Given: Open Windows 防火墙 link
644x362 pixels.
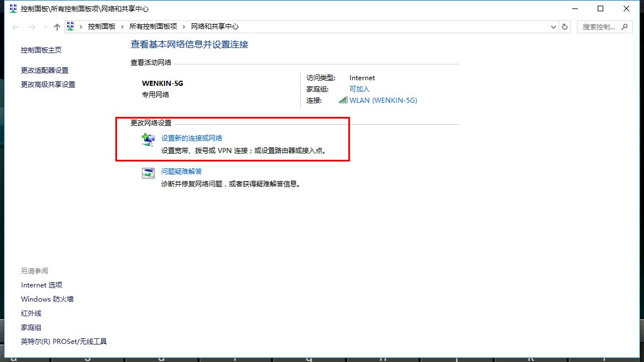Looking at the screenshot, I should tap(47, 299).
